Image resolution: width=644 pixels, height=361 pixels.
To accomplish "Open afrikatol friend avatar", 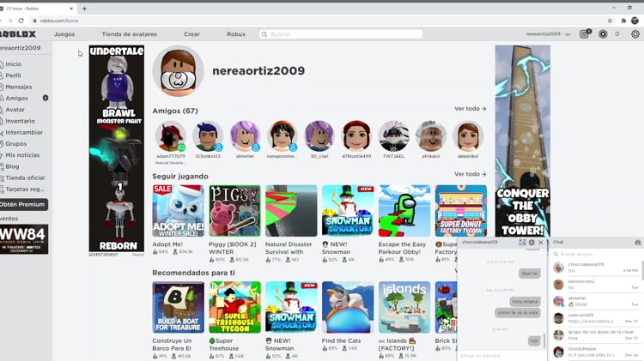I will 430,135.
